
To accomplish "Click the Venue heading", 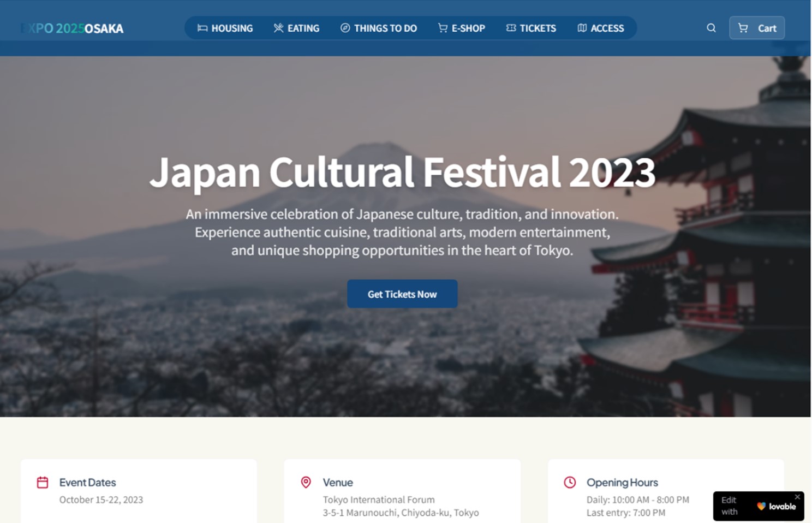I will tap(338, 483).
